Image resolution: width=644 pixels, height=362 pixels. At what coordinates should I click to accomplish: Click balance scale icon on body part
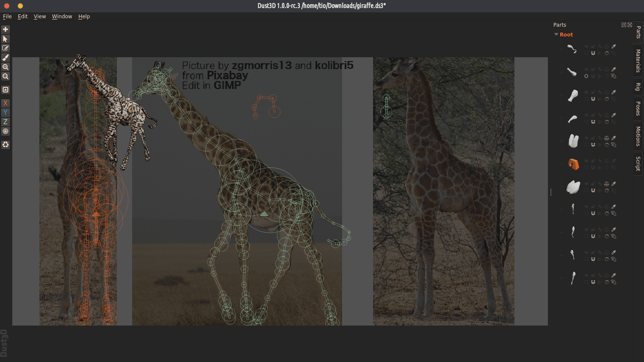(607, 184)
